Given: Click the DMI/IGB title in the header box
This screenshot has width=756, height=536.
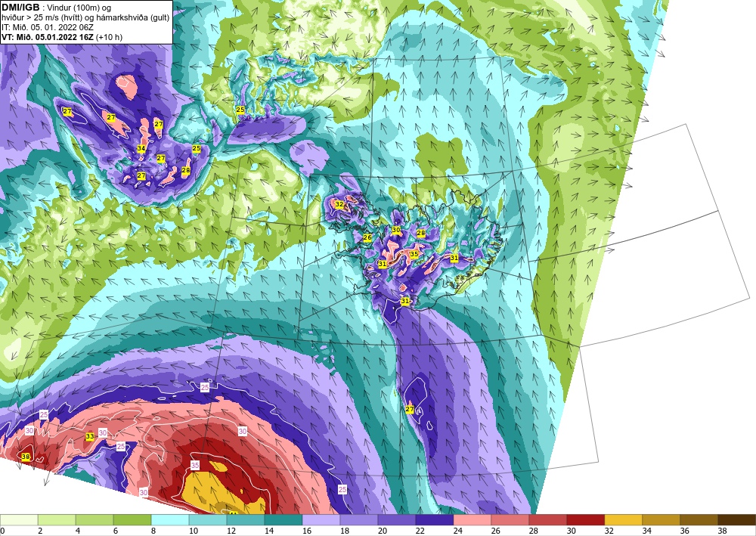Looking at the screenshot, I should coord(20,7).
